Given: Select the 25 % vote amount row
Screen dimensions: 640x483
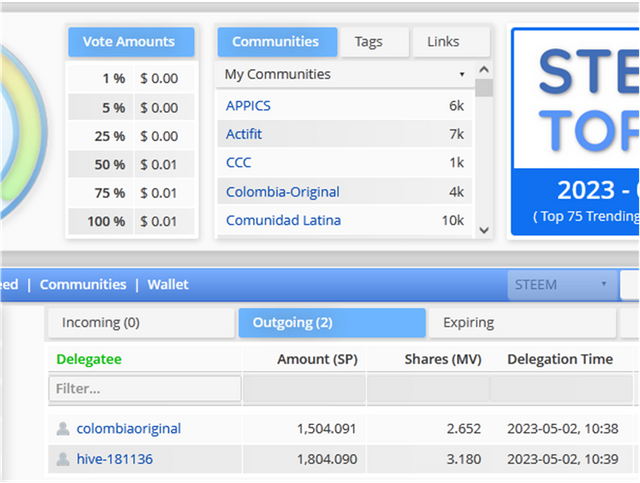Looking at the screenshot, I should (x=131, y=136).
